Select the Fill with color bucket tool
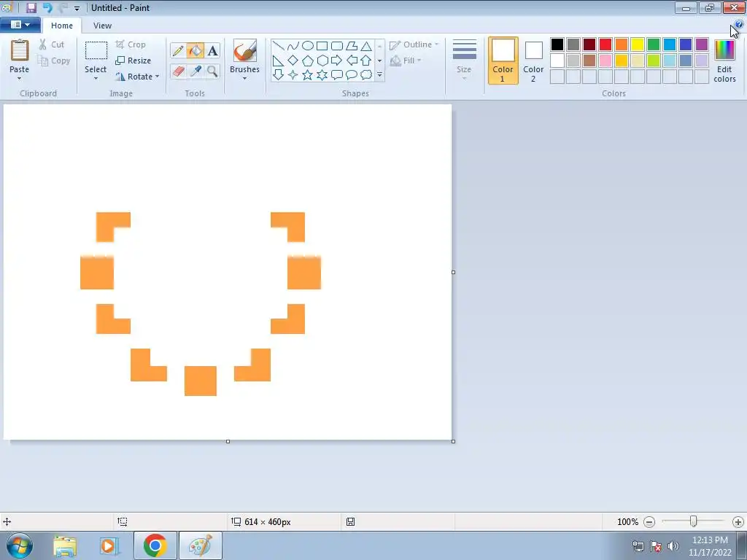 coord(196,50)
